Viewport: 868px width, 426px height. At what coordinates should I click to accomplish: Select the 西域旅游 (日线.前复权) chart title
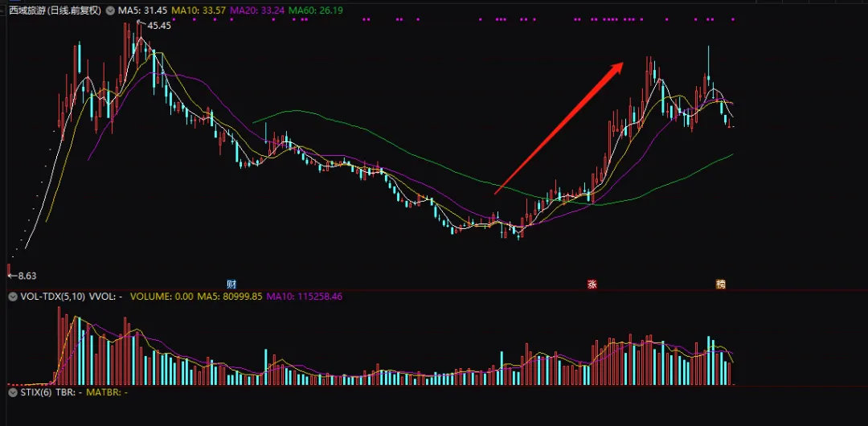[x=55, y=10]
